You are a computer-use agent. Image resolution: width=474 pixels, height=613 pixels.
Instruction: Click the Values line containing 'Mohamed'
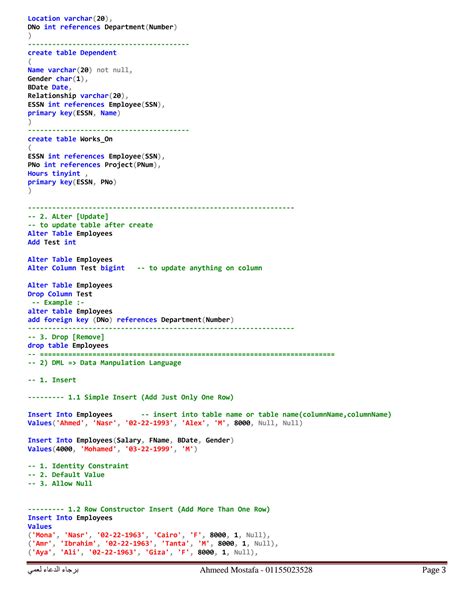[113, 449]
